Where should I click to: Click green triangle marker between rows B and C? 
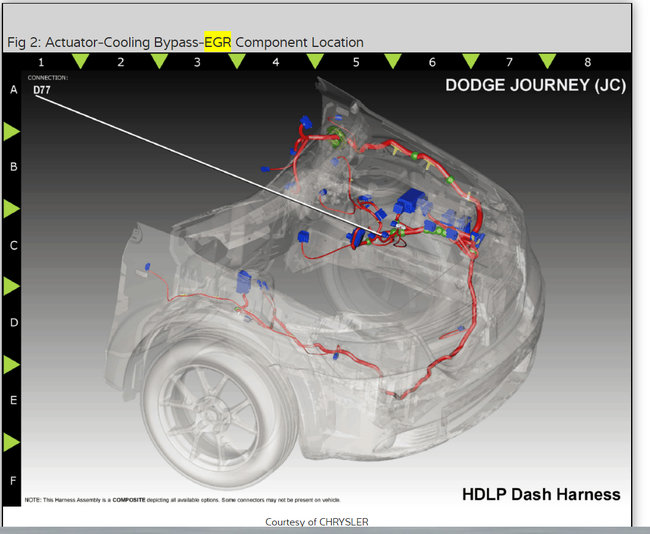(11, 208)
